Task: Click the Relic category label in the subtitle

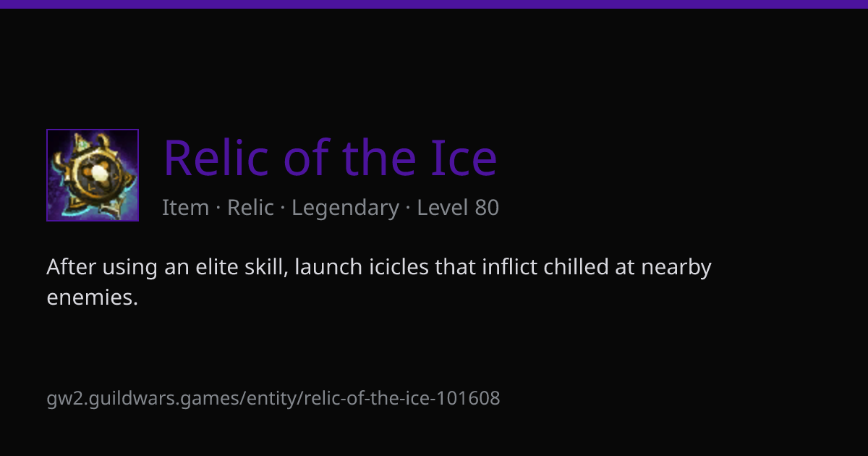Action: [x=250, y=208]
